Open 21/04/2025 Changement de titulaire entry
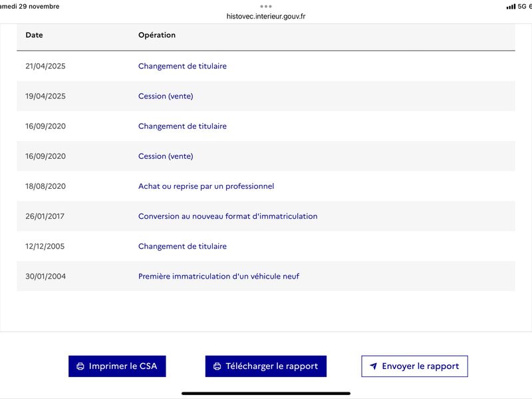This screenshot has height=399, width=532. (x=182, y=66)
